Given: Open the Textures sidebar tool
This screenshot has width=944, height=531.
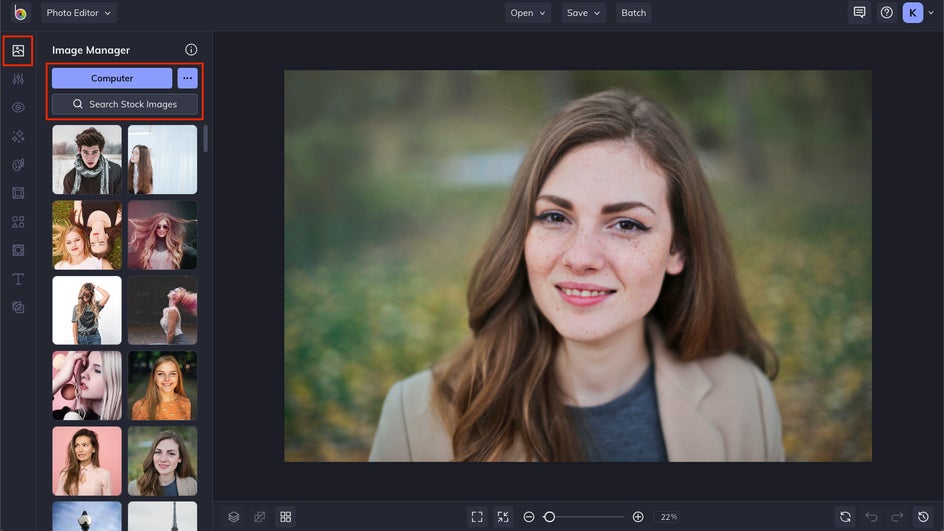Looking at the screenshot, I should click(18, 307).
